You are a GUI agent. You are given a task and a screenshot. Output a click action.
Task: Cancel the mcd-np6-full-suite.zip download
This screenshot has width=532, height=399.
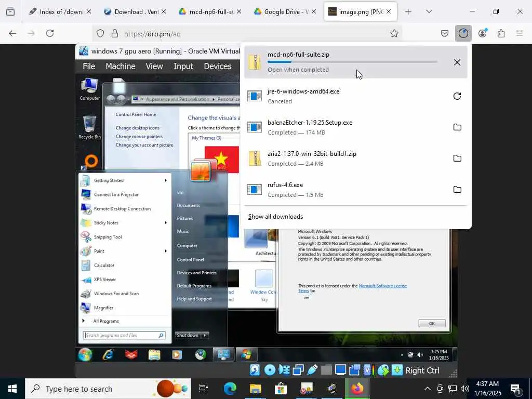coord(457,62)
